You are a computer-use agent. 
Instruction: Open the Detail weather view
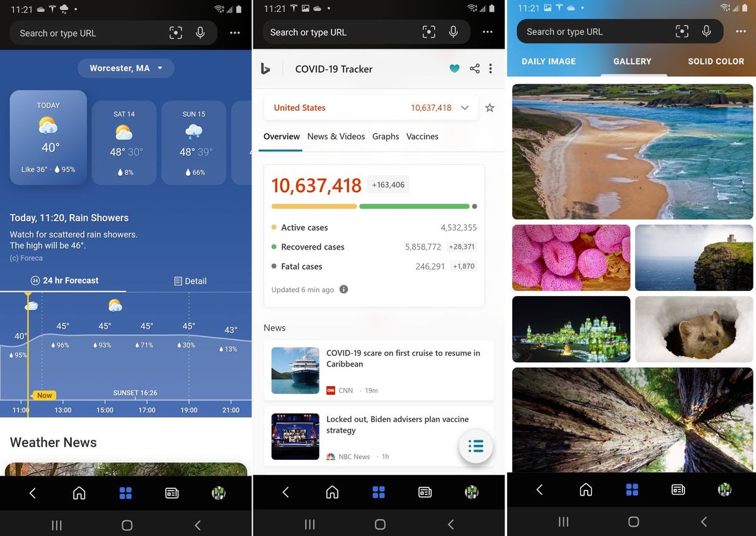[x=190, y=280]
